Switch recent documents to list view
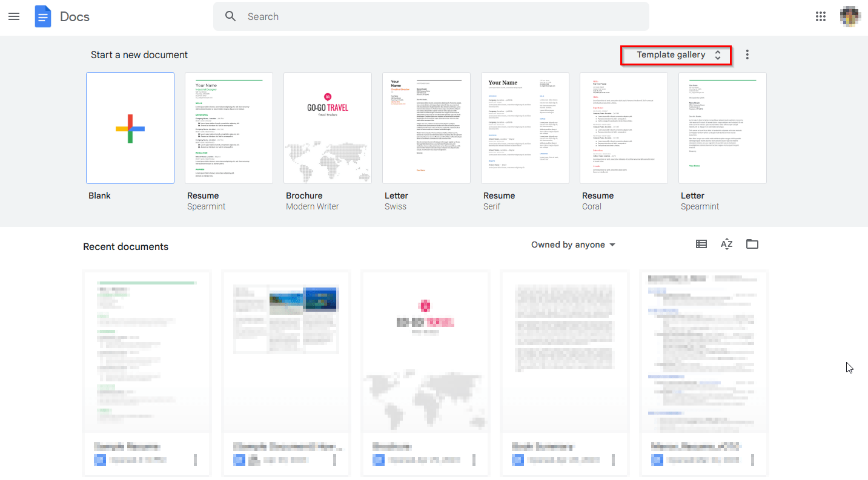Image resolution: width=868 pixels, height=480 pixels. (701, 244)
